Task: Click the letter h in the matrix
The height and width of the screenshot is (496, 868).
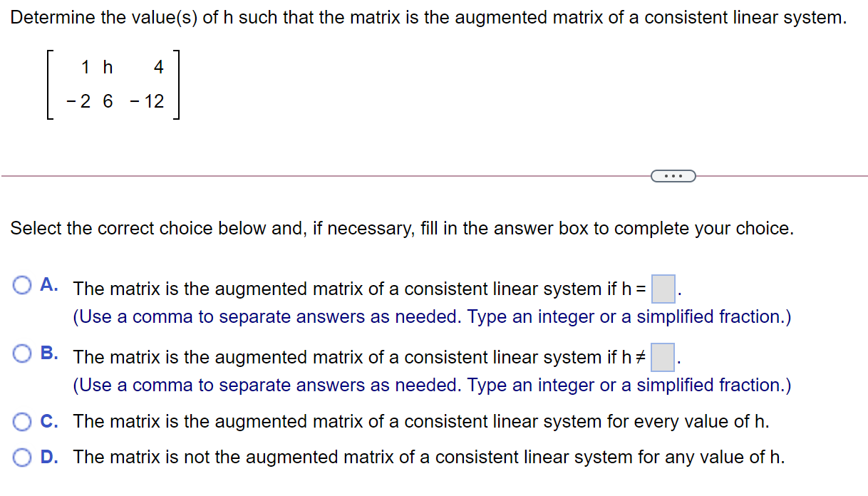Action: [x=107, y=67]
